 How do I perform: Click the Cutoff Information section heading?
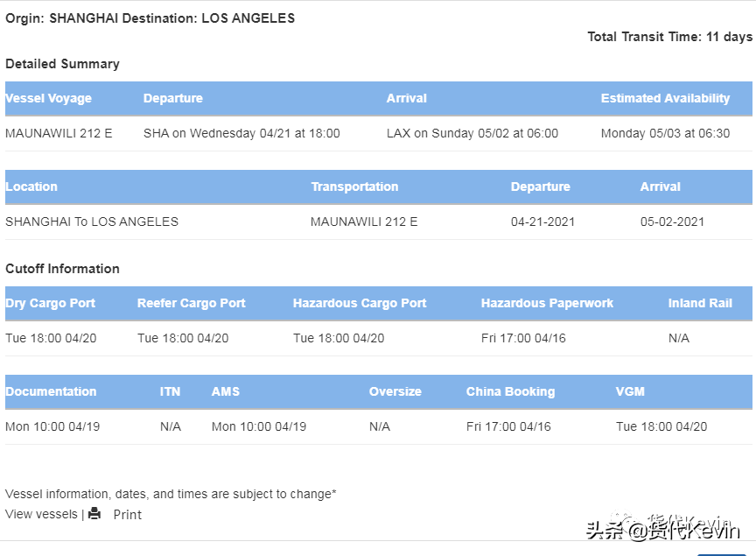pyautogui.click(x=62, y=269)
